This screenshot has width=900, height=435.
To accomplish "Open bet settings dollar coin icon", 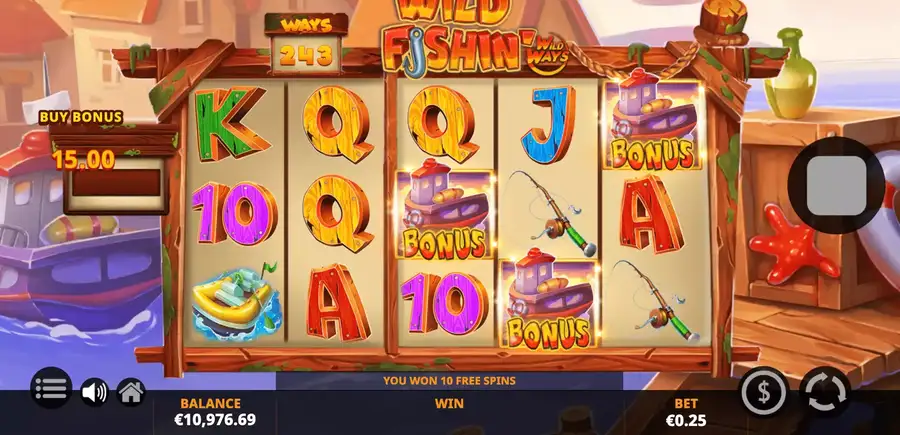I will click(x=763, y=393).
